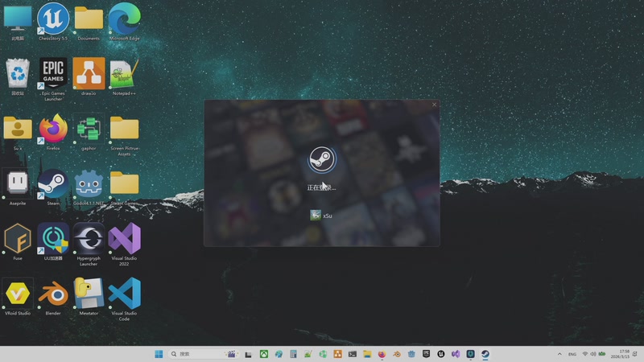Select the Steam desktop shortcut
The height and width of the screenshot is (362, 644).
(53, 187)
